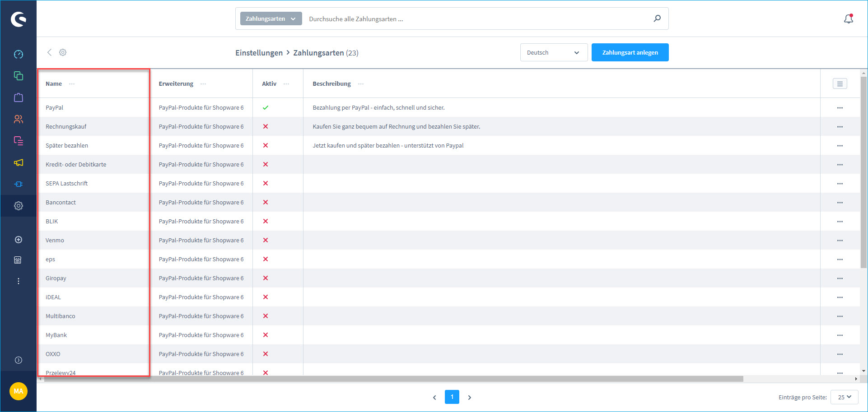The image size is (868, 412).
Task: Open the column list settings icon
Action: 840,83
